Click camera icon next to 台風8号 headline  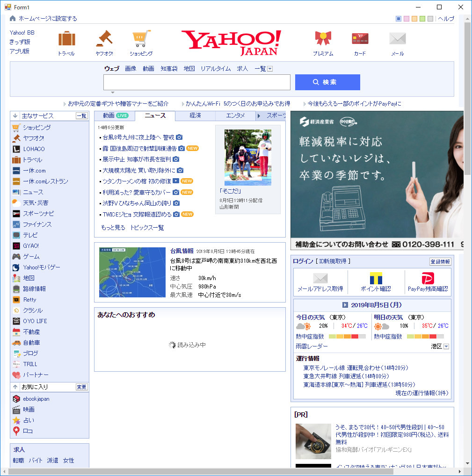tap(180, 137)
